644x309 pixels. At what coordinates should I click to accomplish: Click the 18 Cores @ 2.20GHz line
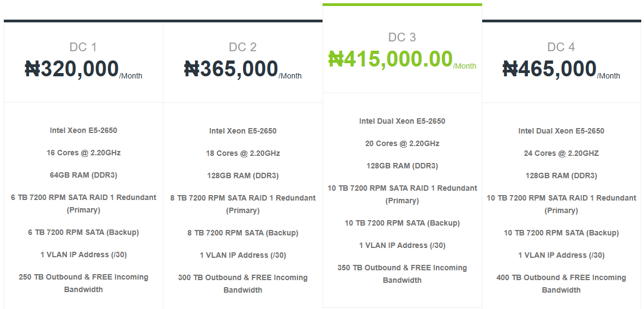243,153
